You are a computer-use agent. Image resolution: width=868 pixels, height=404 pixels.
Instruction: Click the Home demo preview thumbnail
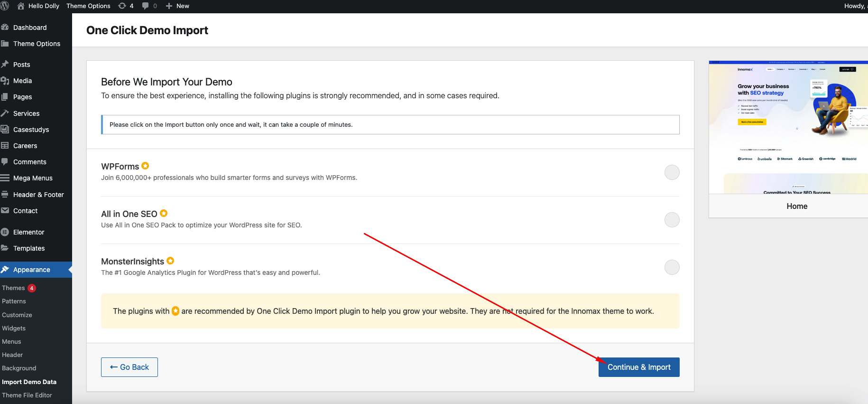[x=788, y=127]
